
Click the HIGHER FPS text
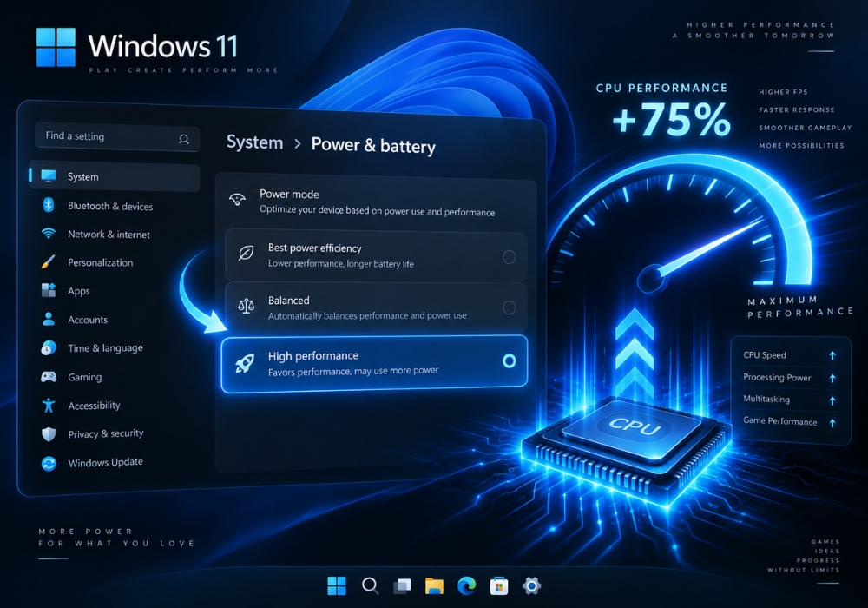[783, 92]
